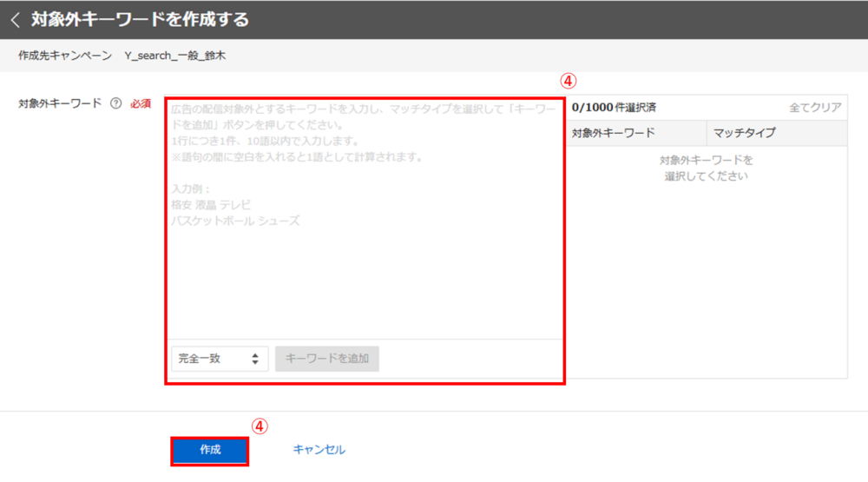Screen dimensions: 868x482
Task: Click the 対象外キーワード field label on the left
Action: (60, 104)
